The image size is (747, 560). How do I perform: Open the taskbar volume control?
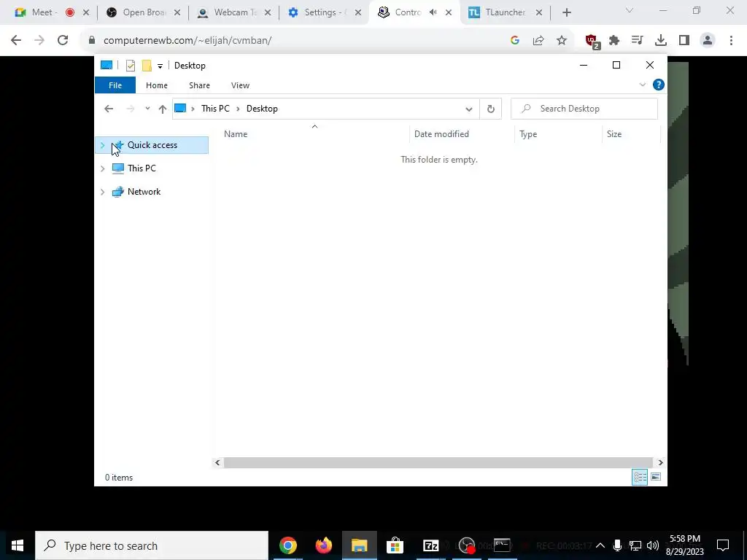tap(653, 545)
